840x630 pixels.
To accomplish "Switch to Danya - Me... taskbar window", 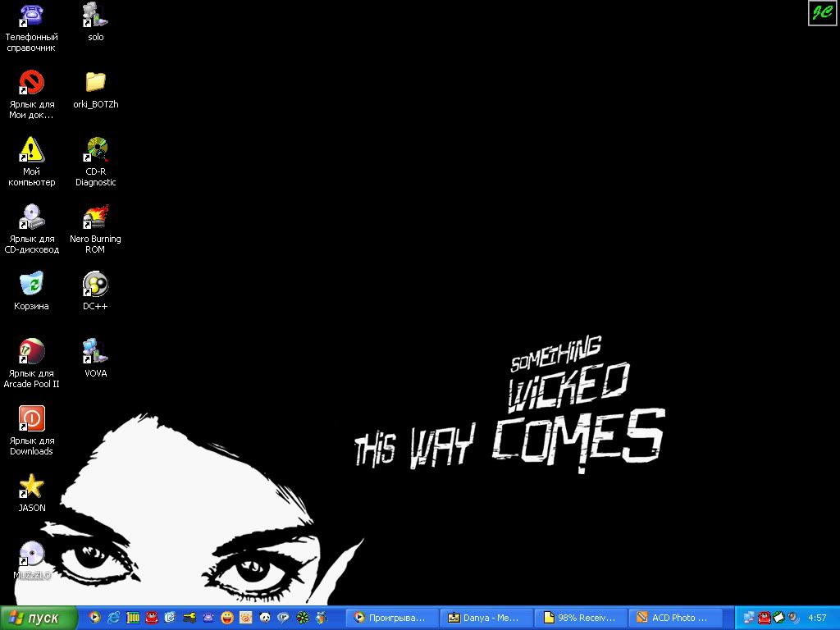I will pyautogui.click(x=486, y=618).
